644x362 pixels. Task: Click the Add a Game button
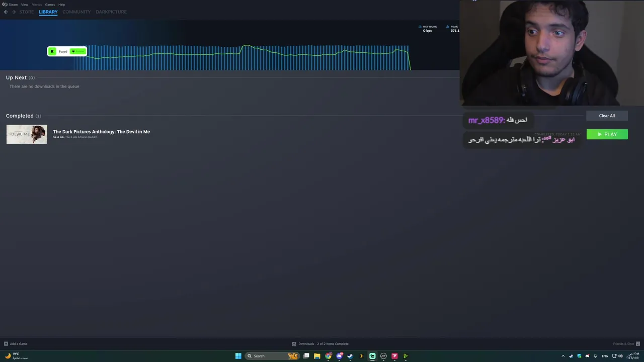tap(16, 344)
